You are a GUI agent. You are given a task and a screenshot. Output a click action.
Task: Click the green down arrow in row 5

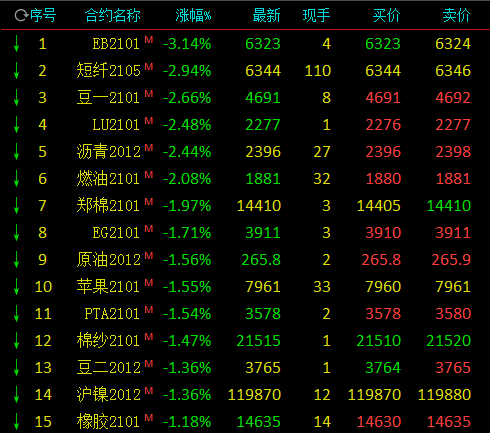click(16, 152)
